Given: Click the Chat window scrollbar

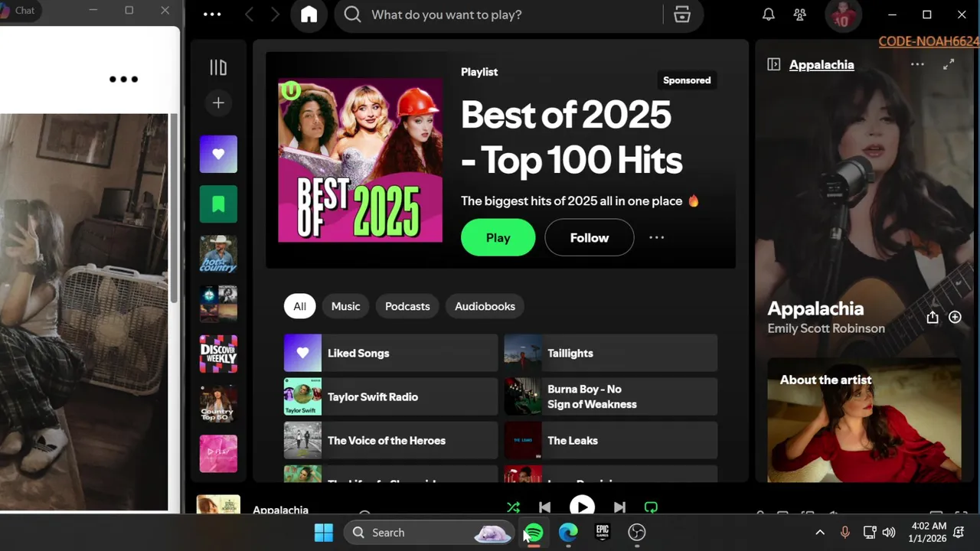Looking at the screenshot, I should point(174,207).
